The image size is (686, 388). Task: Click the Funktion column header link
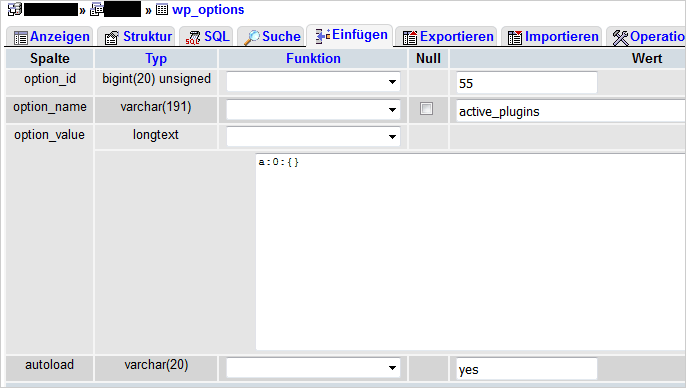(313, 59)
